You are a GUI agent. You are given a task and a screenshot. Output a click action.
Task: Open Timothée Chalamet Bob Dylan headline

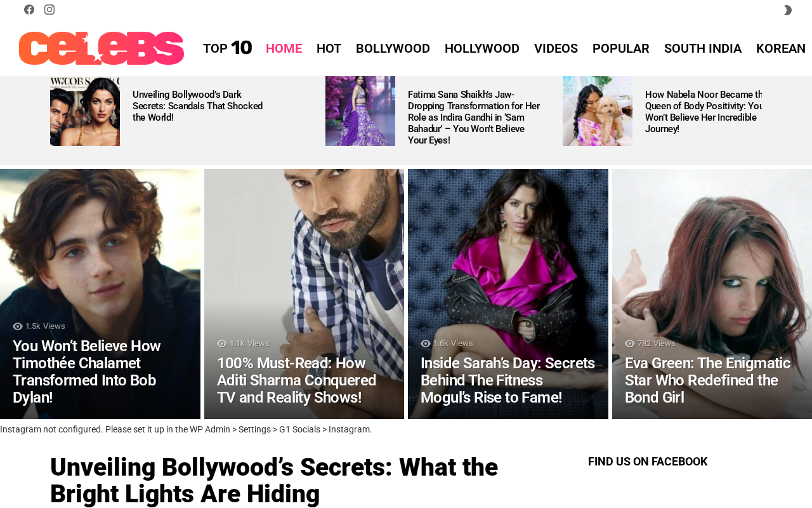pyautogui.click(x=87, y=372)
